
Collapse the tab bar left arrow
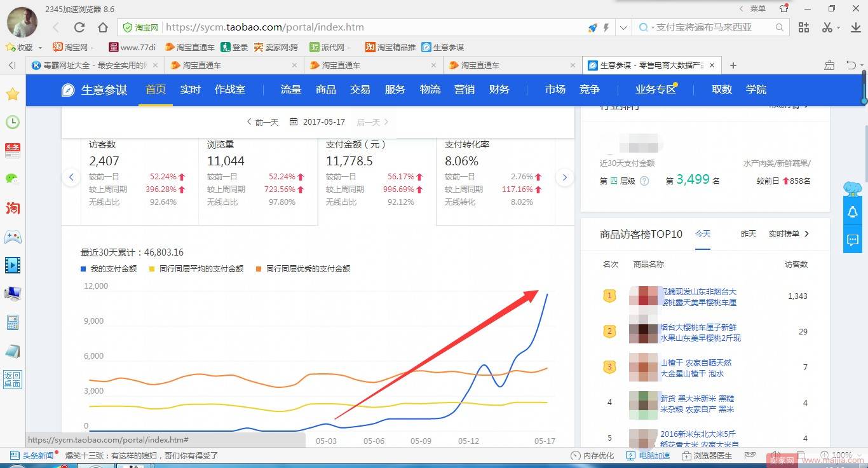(x=12, y=65)
